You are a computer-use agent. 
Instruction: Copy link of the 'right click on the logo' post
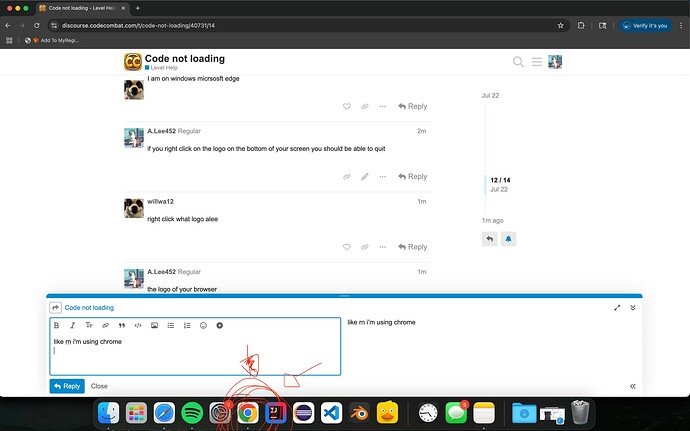tap(347, 177)
